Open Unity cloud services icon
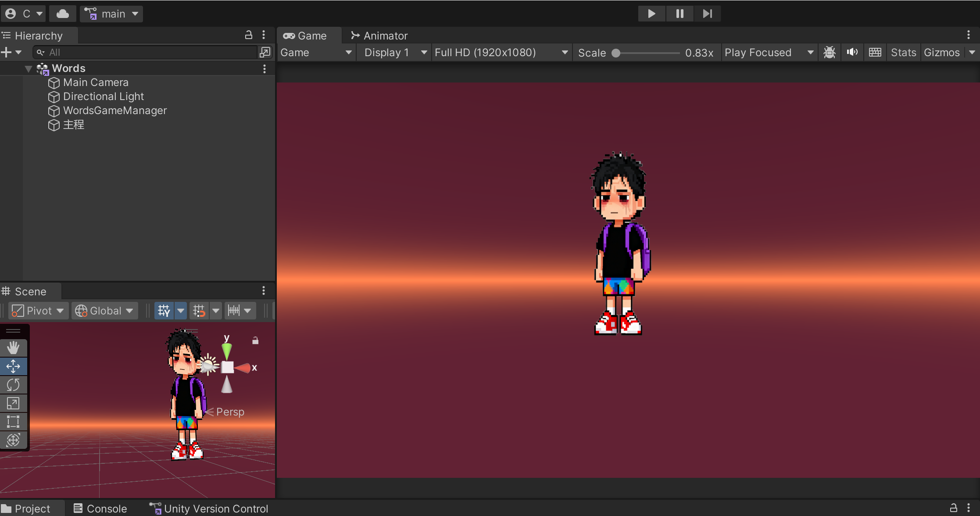Image resolution: width=980 pixels, height=516 pixels. tap(63, 14)
